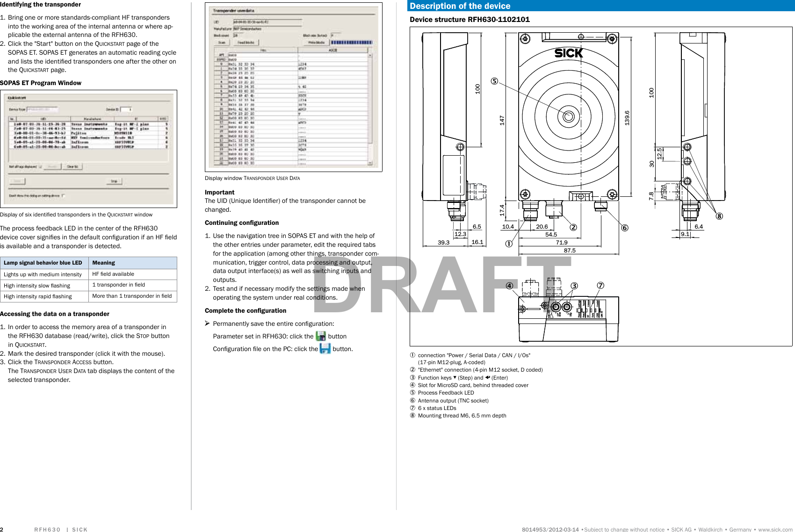
Task: Click legend entry 'Antenna output (TNC socket)'
Action: [x=453, y=401]
